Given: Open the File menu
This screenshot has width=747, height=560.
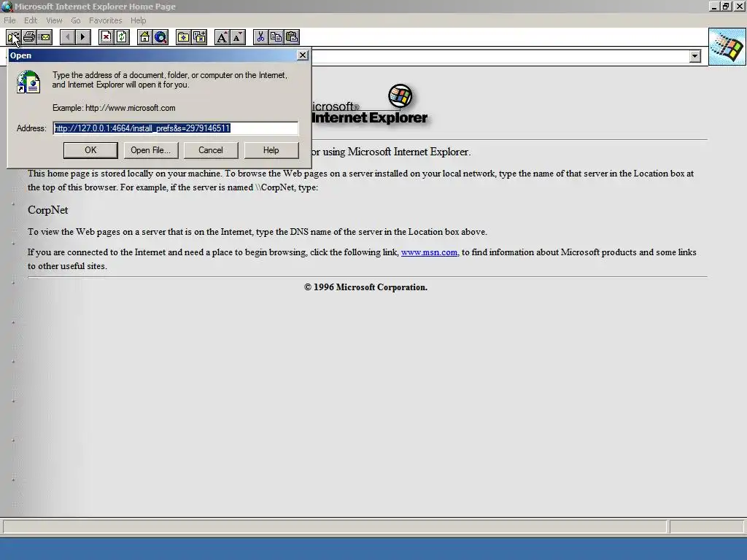Looking at the screenshot, I should (9, 20).
